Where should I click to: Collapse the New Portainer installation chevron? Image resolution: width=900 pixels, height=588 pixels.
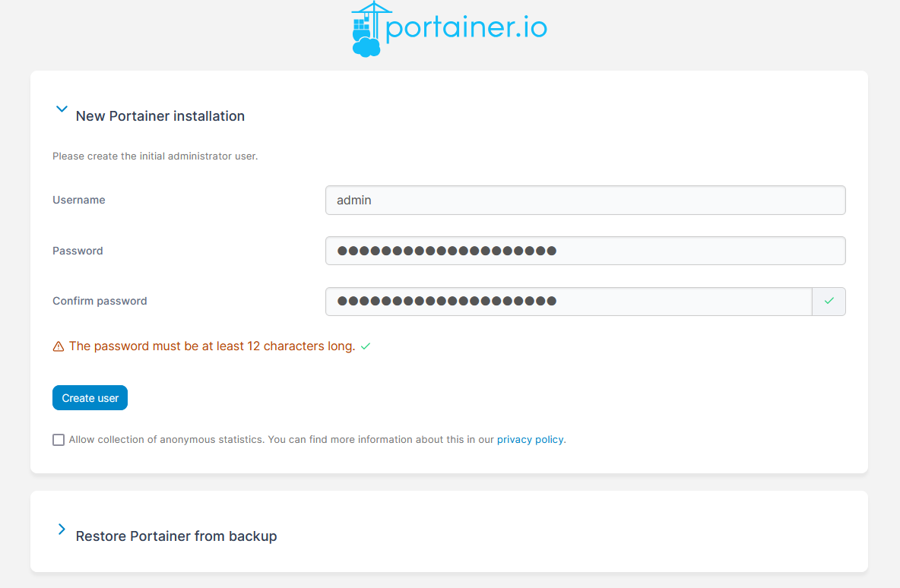62,109
